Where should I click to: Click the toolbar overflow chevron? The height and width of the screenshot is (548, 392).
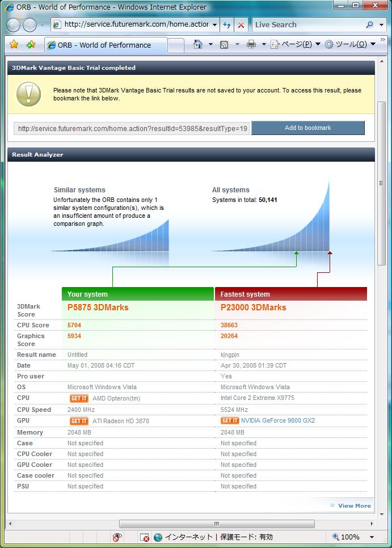click(382, 40)
